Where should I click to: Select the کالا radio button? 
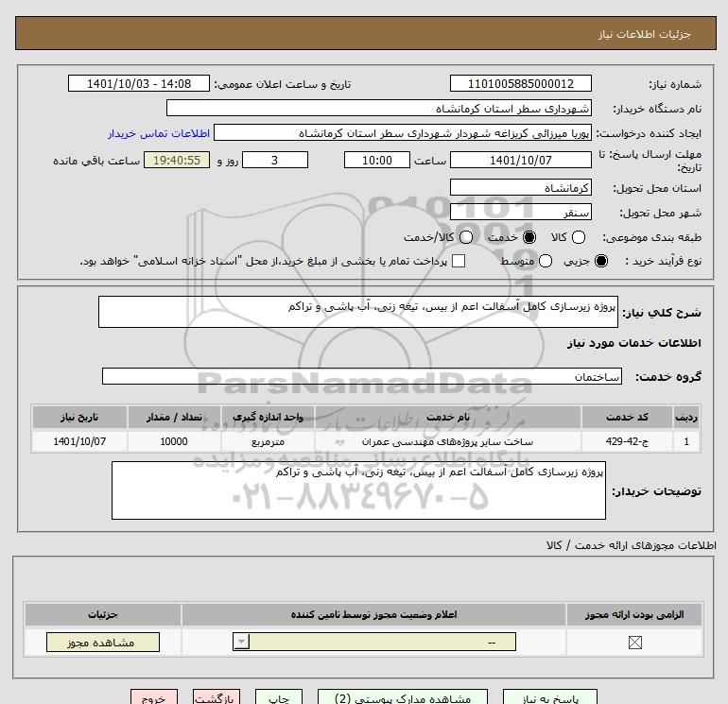coord(578,237)
